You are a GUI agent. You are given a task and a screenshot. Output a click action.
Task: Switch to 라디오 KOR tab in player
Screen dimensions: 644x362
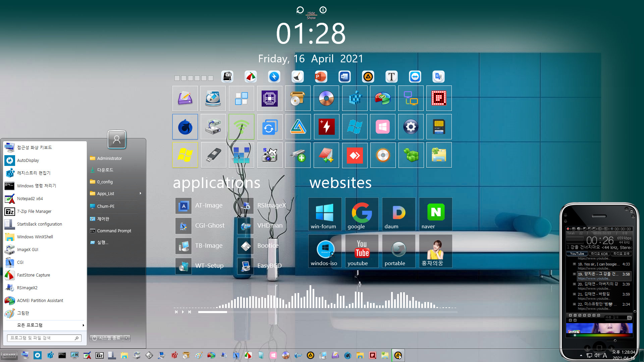(x=599, y=254)
